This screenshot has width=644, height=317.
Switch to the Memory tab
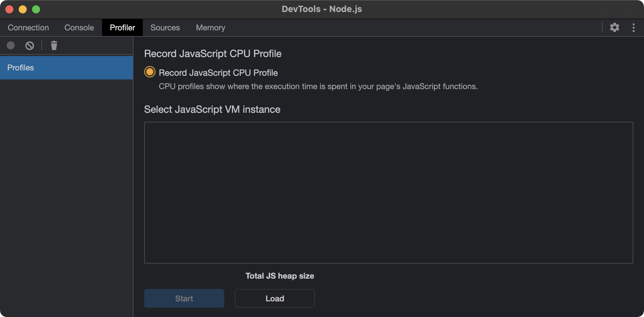coord(211,28)
